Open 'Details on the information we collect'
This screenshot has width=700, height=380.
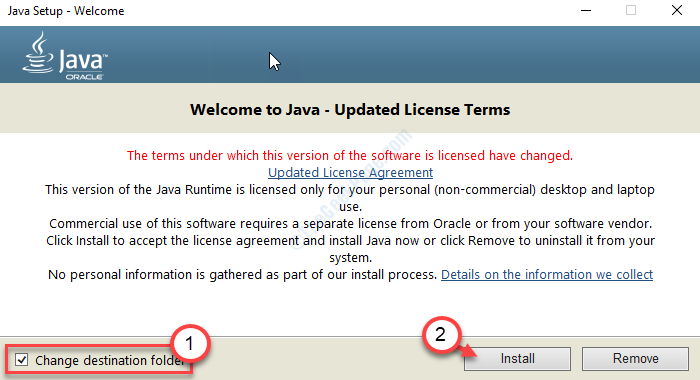547,274
